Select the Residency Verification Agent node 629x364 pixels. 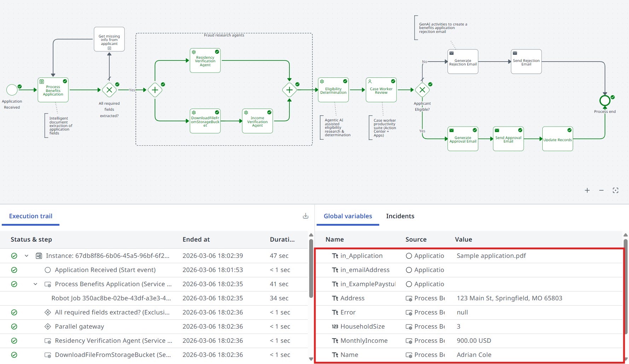coord(205,60)
